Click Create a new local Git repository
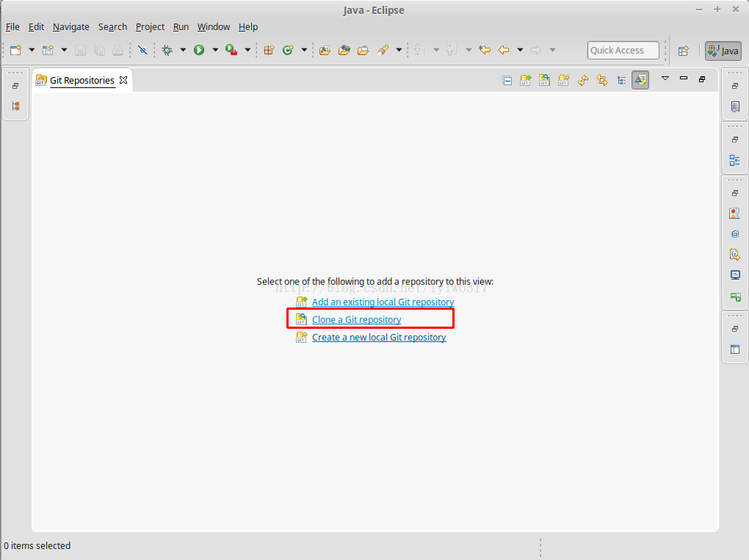The height and width of the screenshot is (560, 749). (x=378, y=338)
